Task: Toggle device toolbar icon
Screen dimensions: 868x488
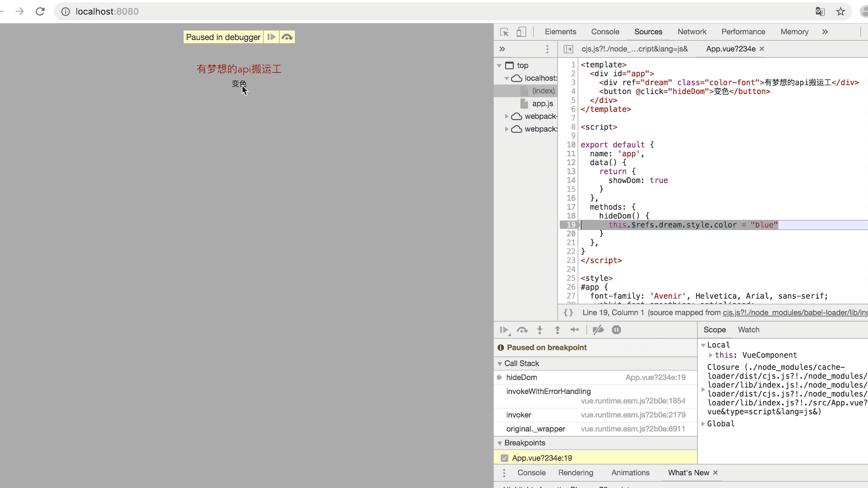Action: tap(521, 32)
